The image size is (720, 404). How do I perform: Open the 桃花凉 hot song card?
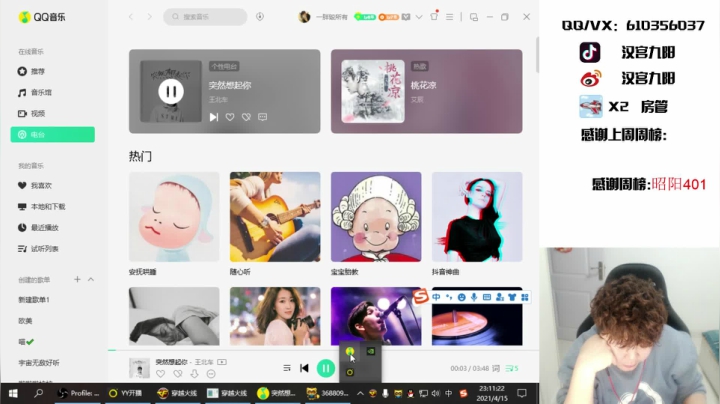[427, 91]
